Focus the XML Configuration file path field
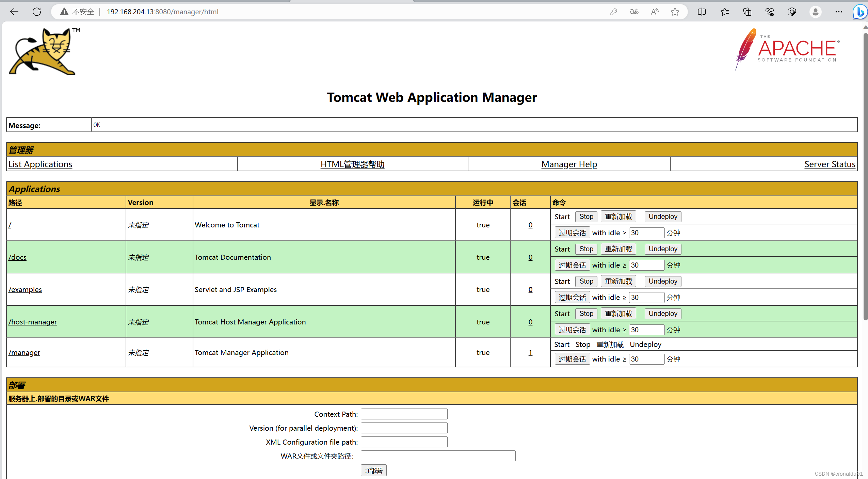This screenshot has width=868, height=479. (404, 442)
